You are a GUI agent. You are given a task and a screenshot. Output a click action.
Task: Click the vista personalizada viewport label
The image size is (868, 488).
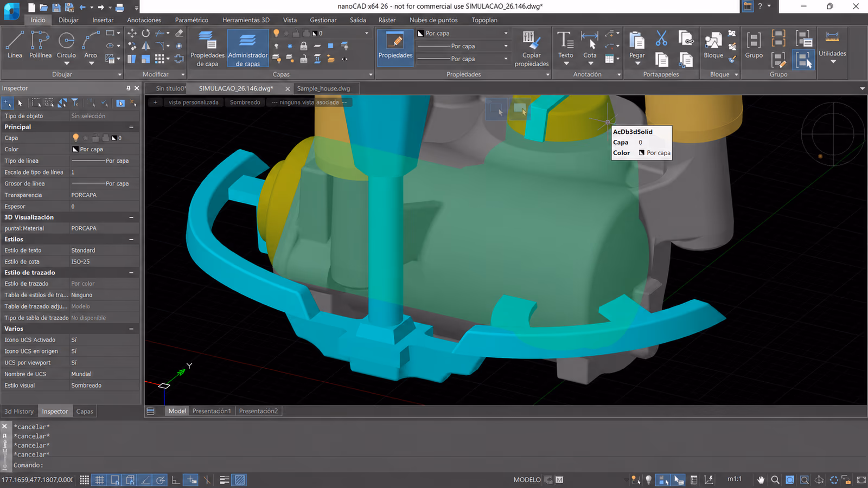pyautogui.click(x=193, y=102)
